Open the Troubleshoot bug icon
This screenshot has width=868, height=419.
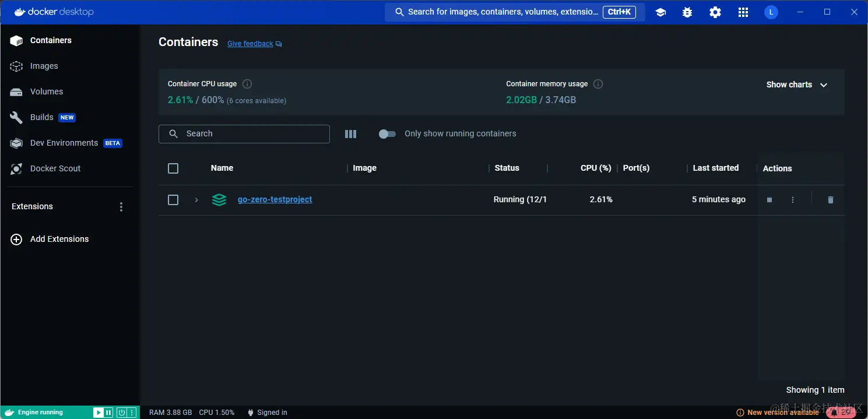pos(687,12)
